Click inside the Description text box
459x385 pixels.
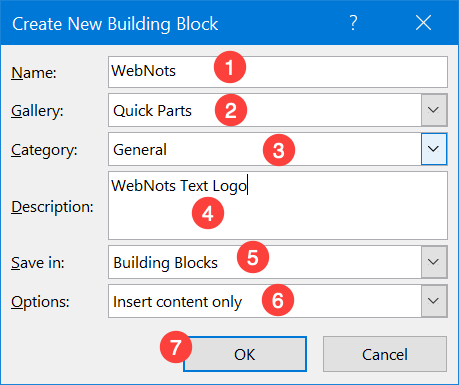point(278,205)
